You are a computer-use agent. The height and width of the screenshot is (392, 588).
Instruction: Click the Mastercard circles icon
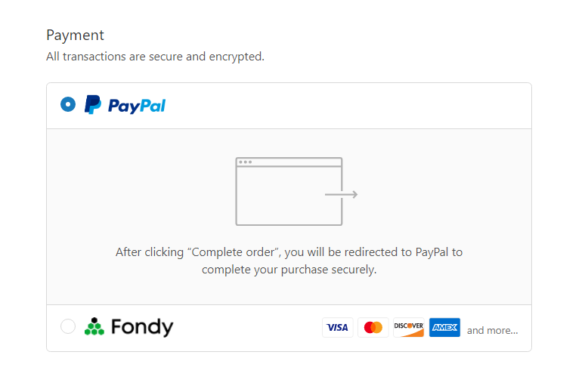click(373, 328)
